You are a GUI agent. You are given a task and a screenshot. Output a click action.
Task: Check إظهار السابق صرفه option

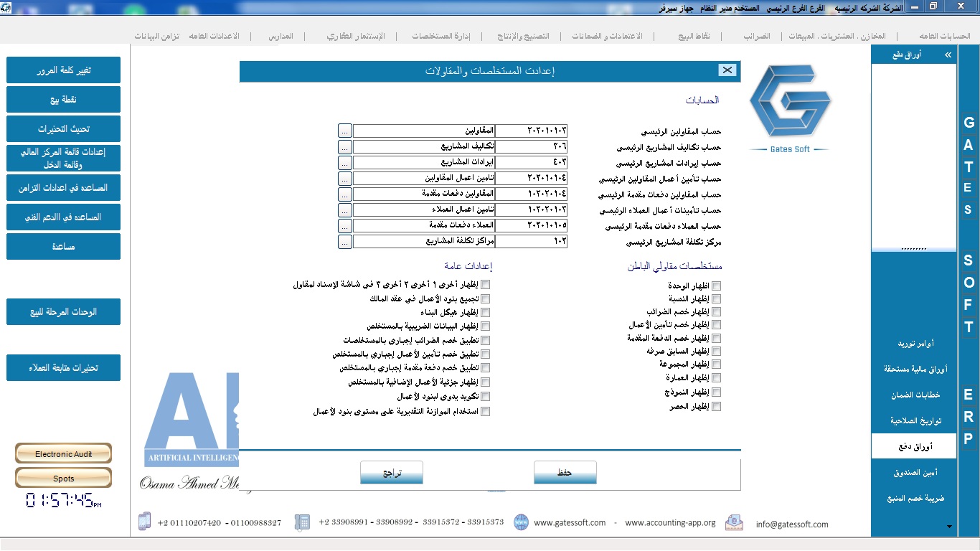pos(717,352)
